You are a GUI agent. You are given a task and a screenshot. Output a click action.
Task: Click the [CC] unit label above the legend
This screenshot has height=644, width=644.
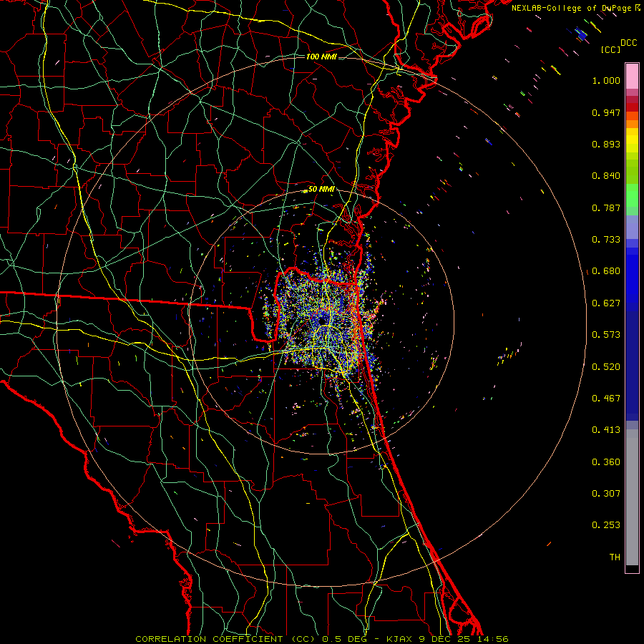(611, 49)
